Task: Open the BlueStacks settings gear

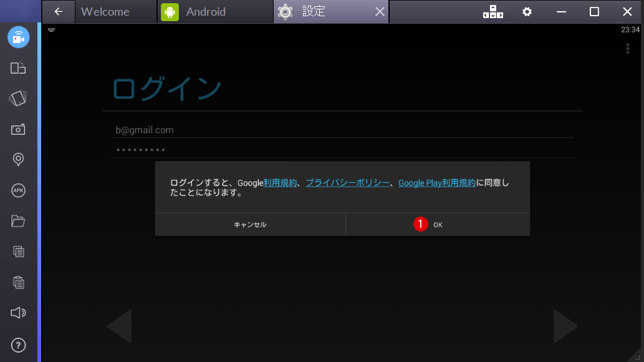Action: 527,11
